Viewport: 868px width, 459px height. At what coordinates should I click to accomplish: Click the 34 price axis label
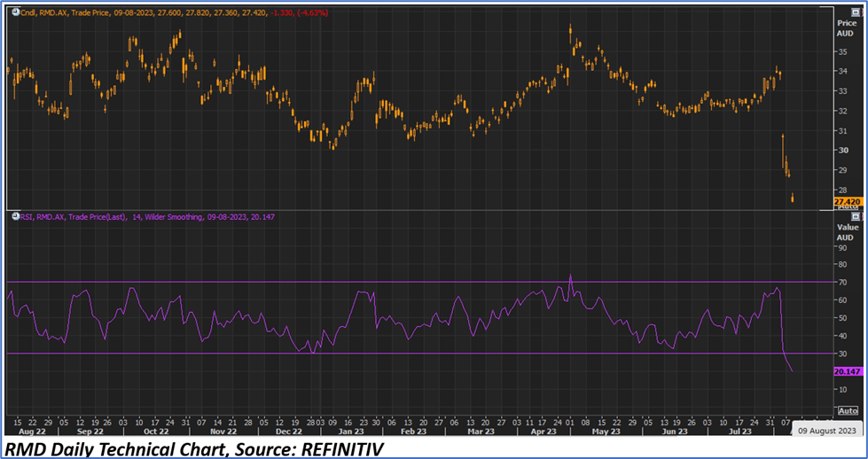pyautogui.click(x=843, y=72)
